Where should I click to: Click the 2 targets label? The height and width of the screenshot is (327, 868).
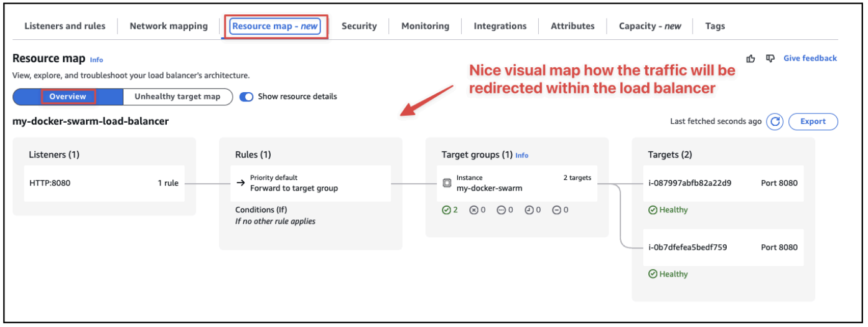click(577, 178)
